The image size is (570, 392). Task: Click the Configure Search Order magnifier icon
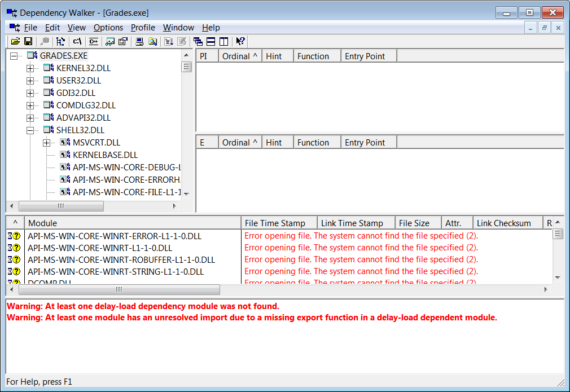point(153,41)
